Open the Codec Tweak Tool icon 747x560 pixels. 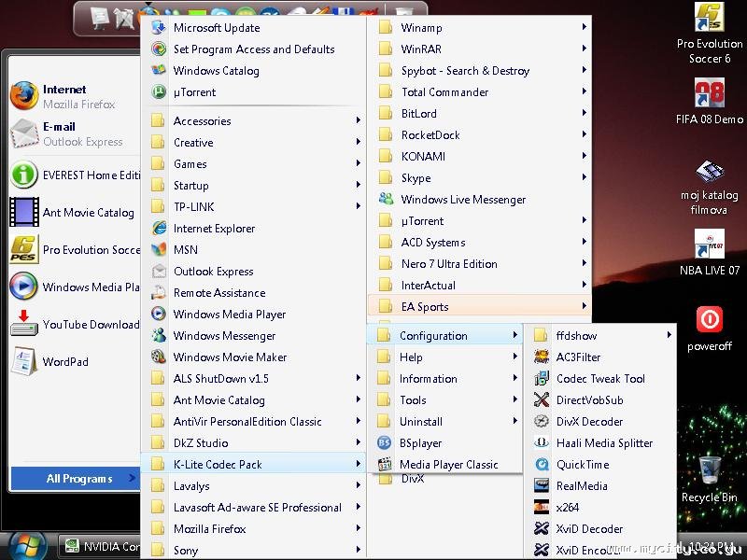pyautogui.click(x=542, y=379)
